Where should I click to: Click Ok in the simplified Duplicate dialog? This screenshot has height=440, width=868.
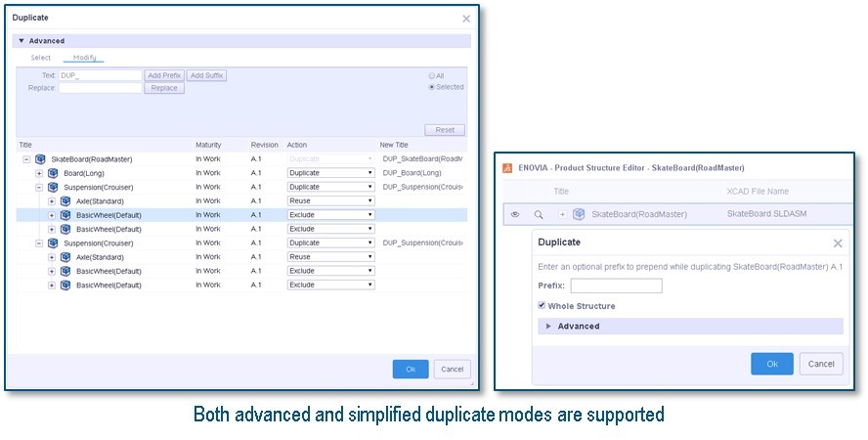[x=772, y=364]
